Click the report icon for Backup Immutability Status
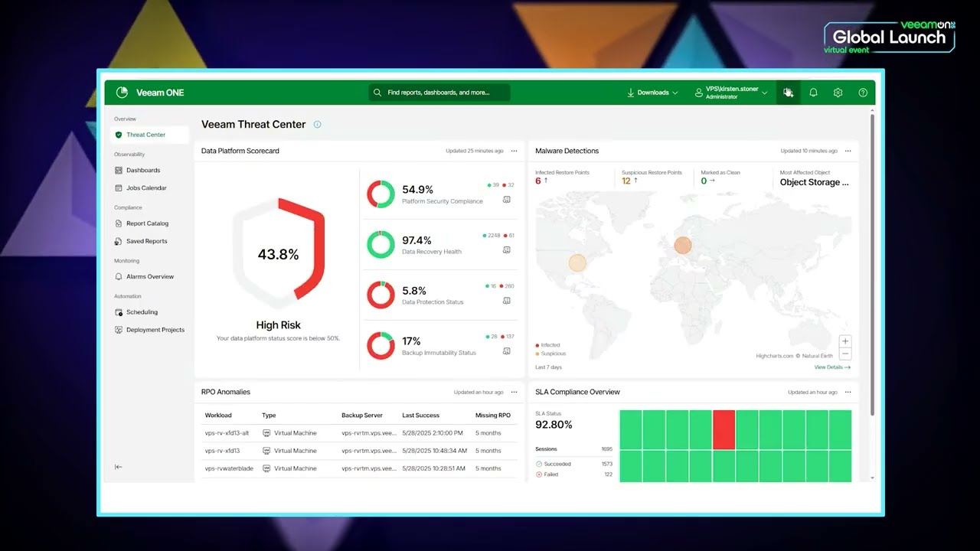The height and width of the screenshot is (551, 980). 507,350
